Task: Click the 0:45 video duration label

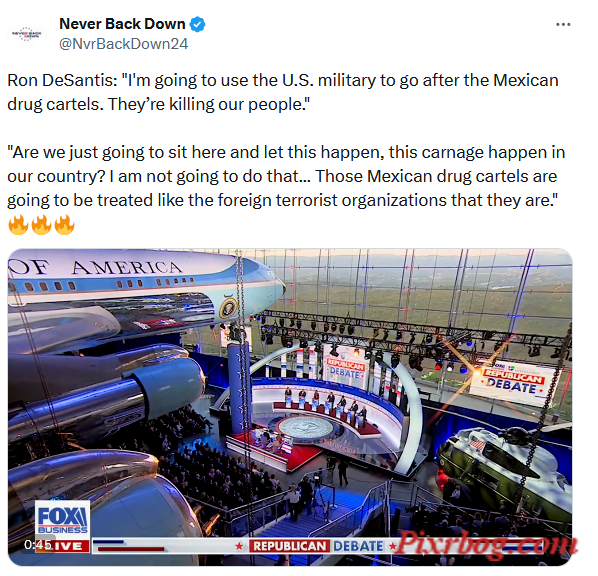Action: coord(37,545)
